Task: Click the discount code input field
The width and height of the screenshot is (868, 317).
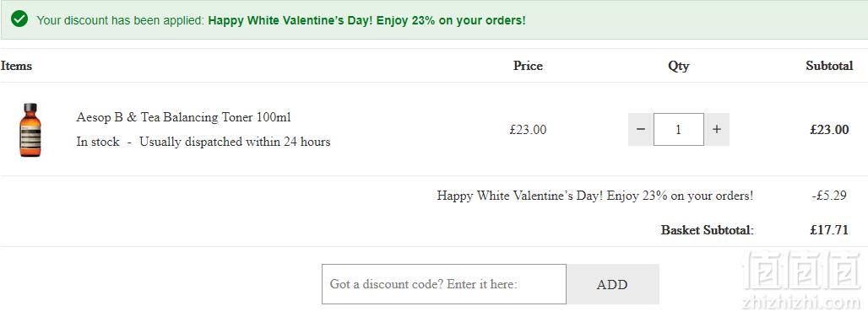Action: [x=444, y=284]
